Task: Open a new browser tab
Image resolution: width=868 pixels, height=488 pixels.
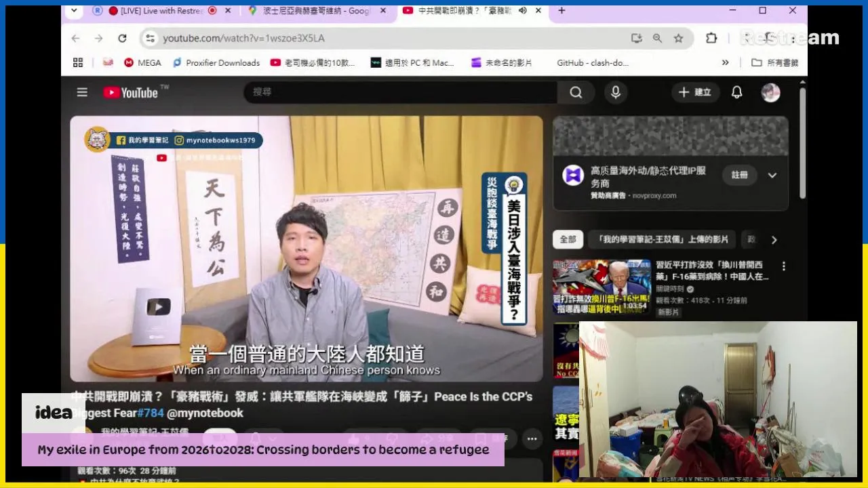Action: 561,11
